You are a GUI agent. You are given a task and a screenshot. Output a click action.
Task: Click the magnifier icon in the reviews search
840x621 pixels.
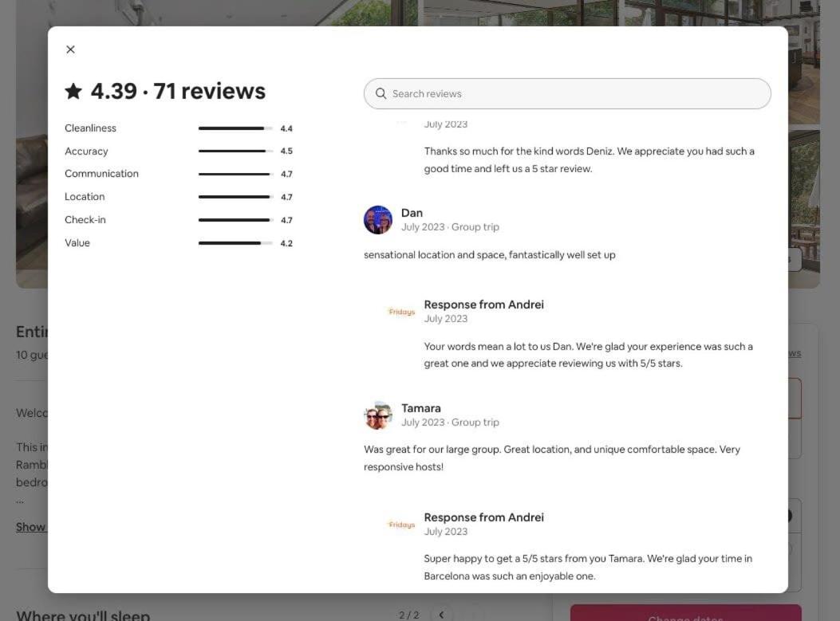381,94
